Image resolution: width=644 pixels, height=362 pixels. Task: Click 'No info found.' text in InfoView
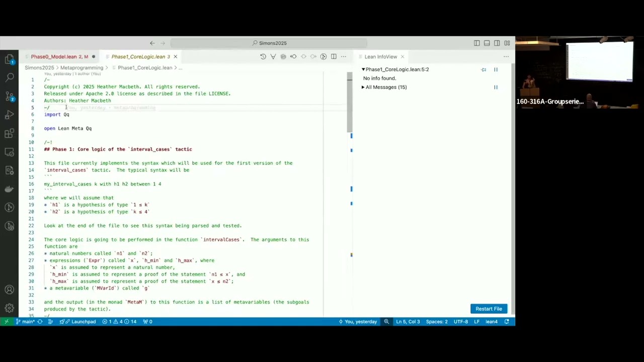[380, 78]
